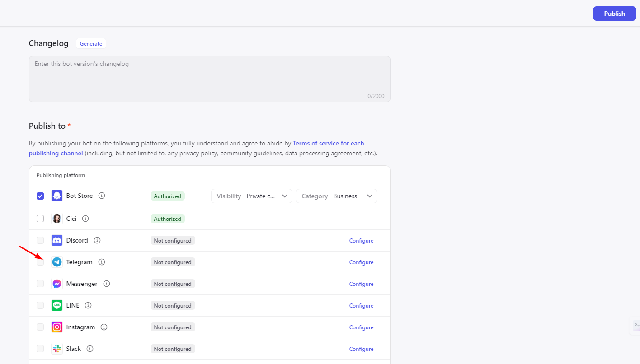640x364 pixels.
Task: Open info tooltip next to Telegram
Action: [102, 262]
